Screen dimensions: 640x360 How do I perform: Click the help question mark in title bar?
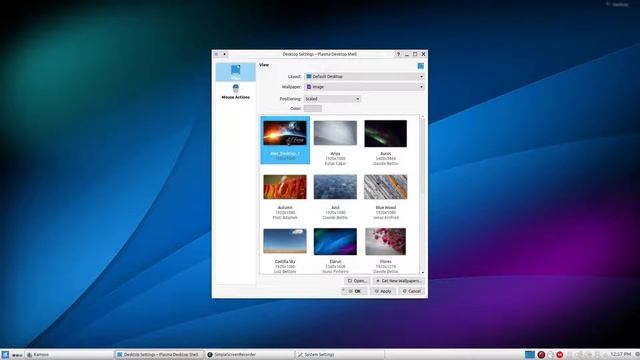(x=398, y=54)
